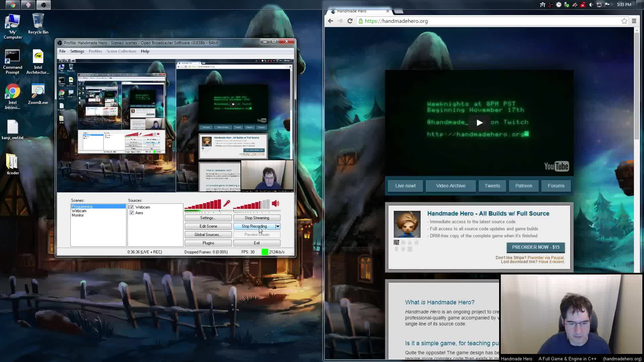This screenshot has height=362, width=644.
Task: Switch to the Handmade Hero browser tab
Action: (359, 11)
